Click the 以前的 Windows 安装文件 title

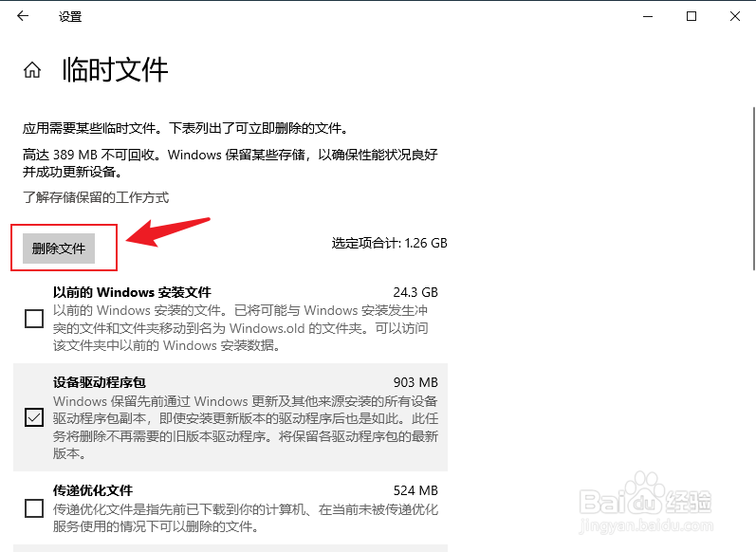coord(132,292)
